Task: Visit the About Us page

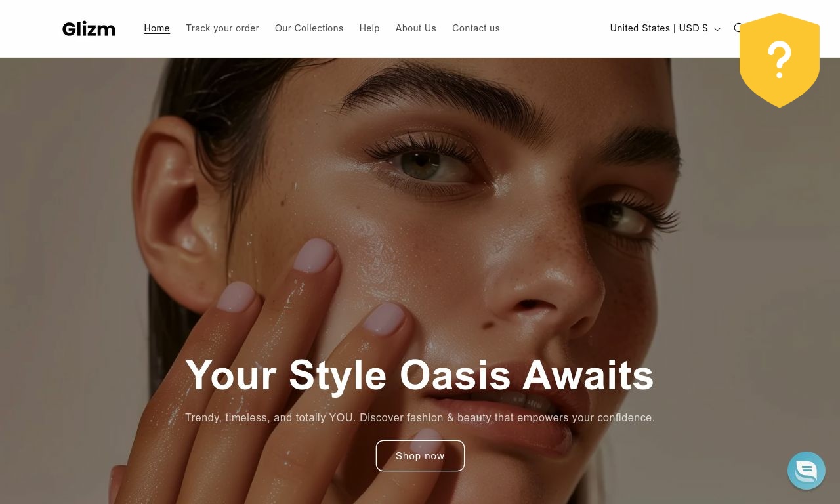Action: [x=416, y=28]
